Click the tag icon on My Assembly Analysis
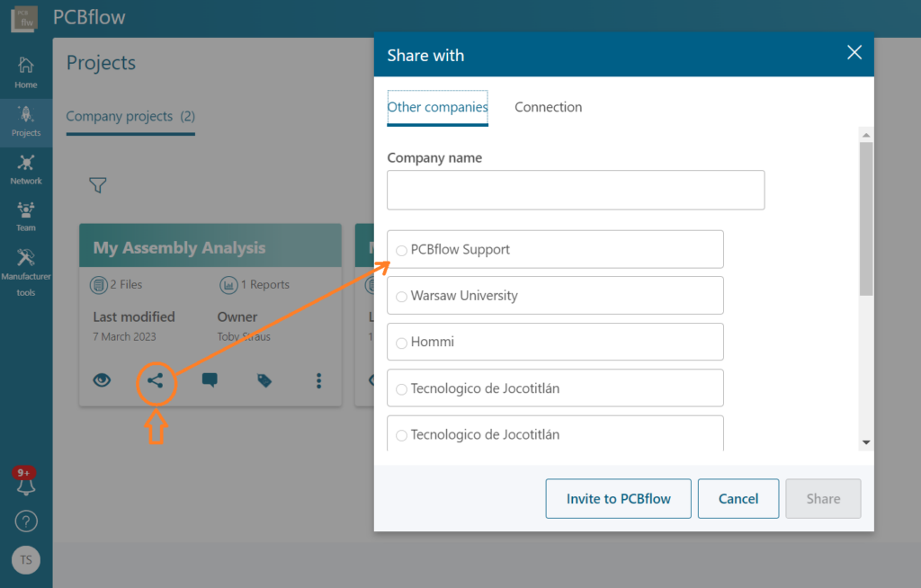This screenshot has width=921, height=588. (x=264, y=380)
